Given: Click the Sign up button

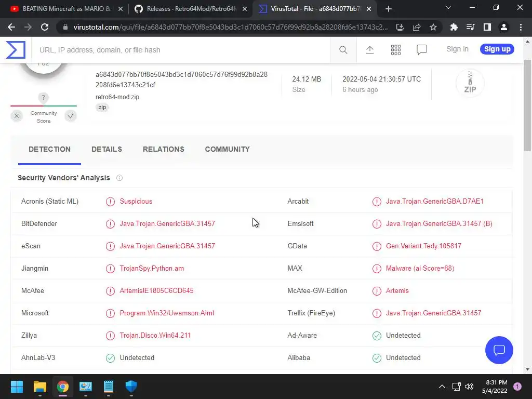Looking at the screenshot, I should coord(497,49).
